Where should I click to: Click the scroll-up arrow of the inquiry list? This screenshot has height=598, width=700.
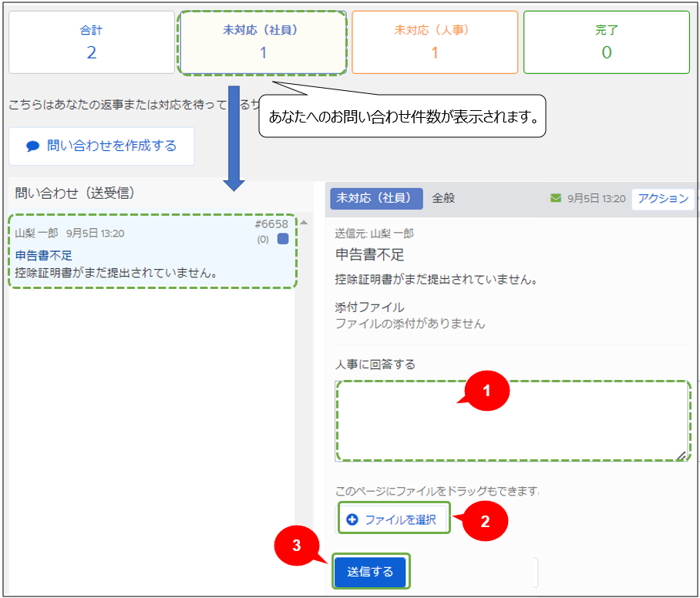pyautogui.click(x=304, y=223)
